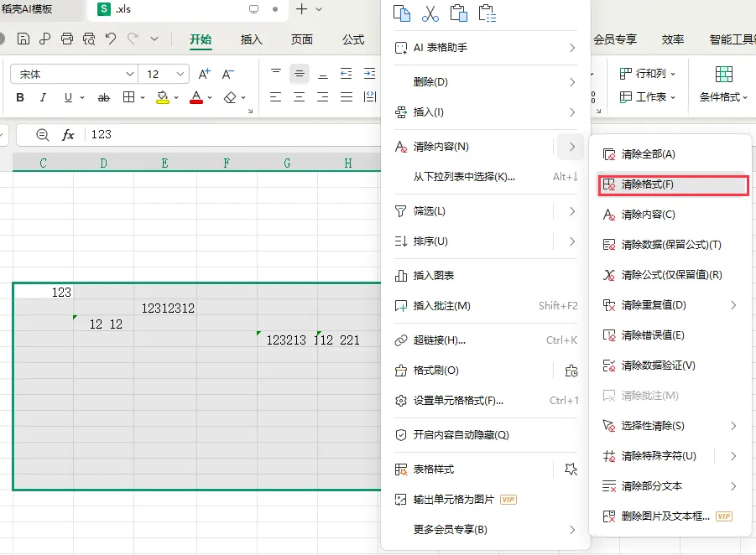The image size is (756, 555).
Task: Click the Export to PDF icon
Action: click(x=45, y=39)
